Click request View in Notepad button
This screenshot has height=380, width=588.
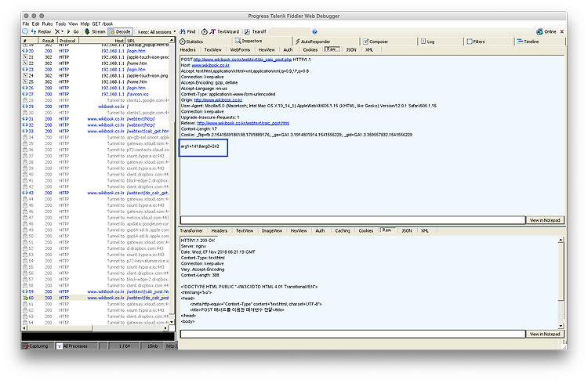pos(545,220)
